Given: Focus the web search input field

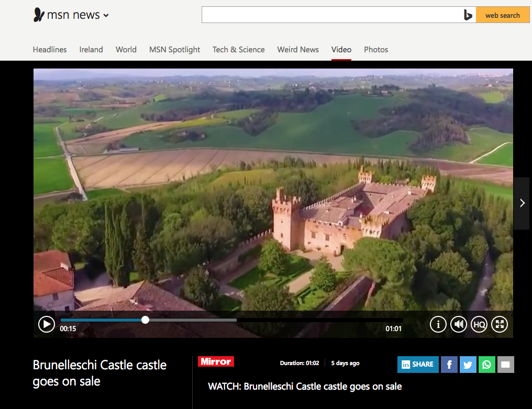Looking at the screenshot, I should 332,15.
